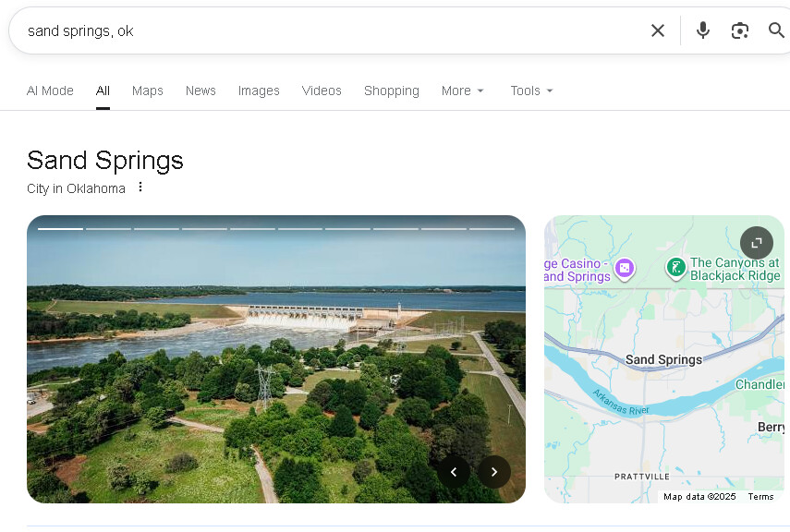Start voice search with microphone
790x532 pixels.
coord(703,30)
